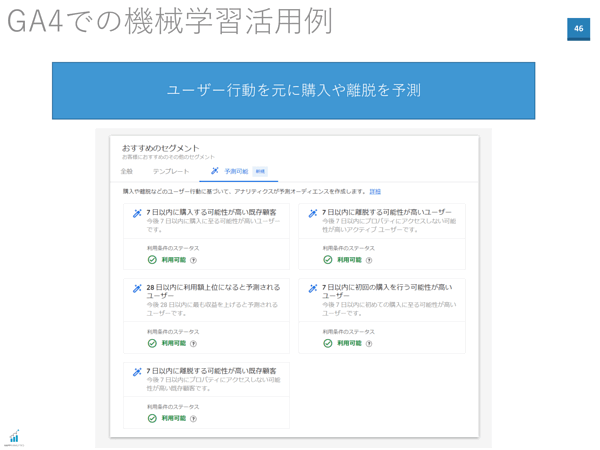Click green check icon in 離脱する可能性が高いユーザー card
Screen dimensions: 600x450
(x=328, y=260)
